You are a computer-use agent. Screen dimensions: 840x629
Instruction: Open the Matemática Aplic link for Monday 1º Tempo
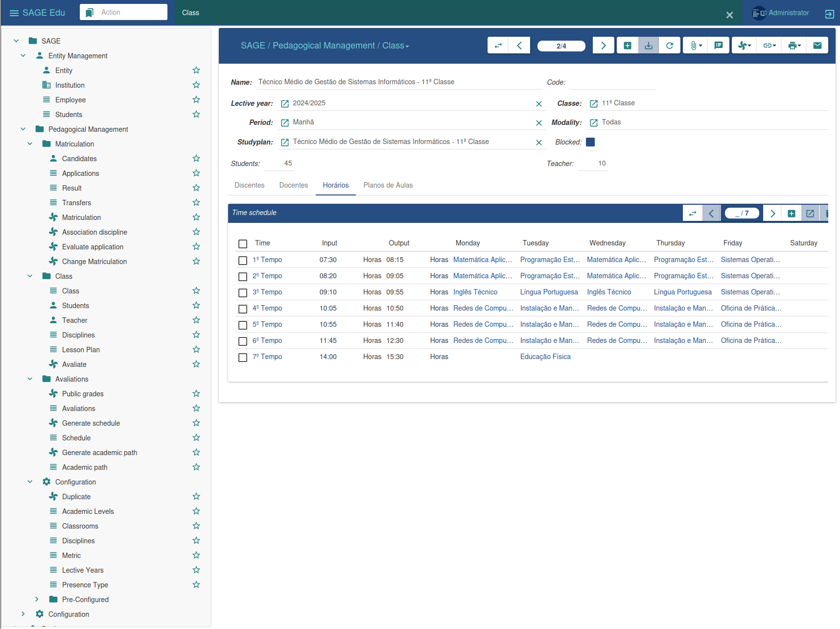(483, 260)
